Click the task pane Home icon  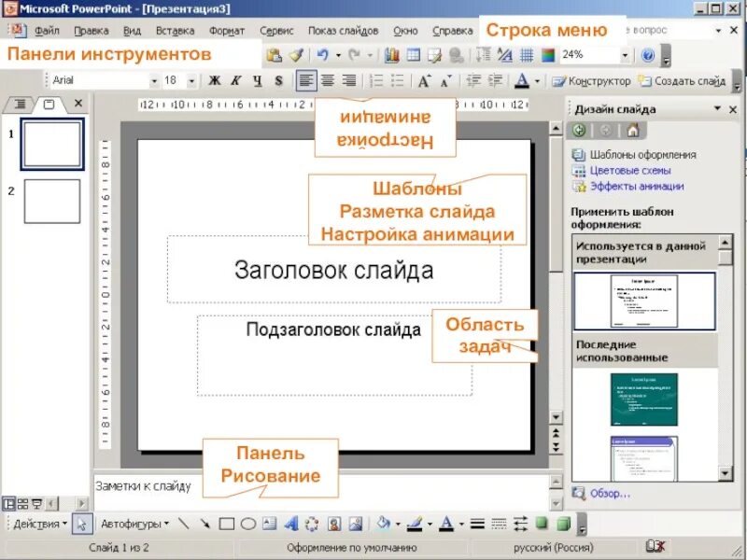coord(633,130)
